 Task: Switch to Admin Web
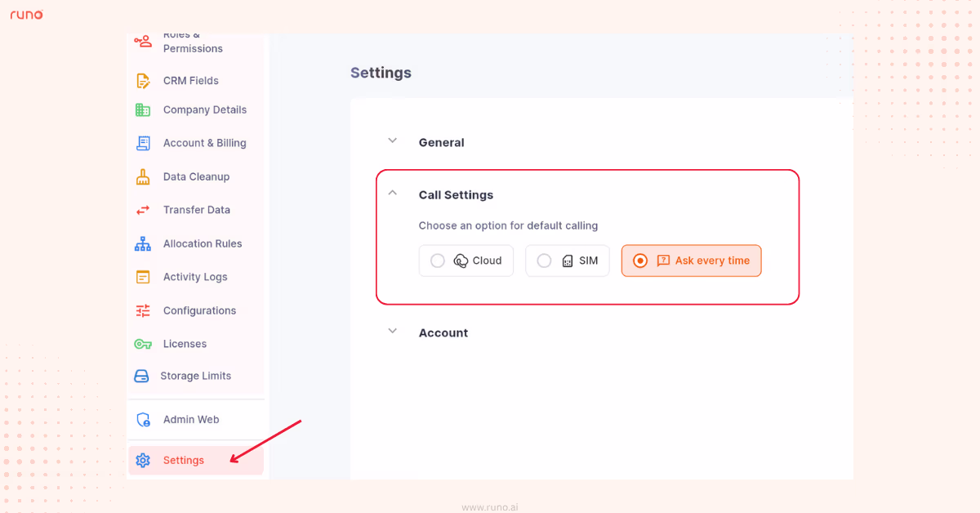[190, 419]
